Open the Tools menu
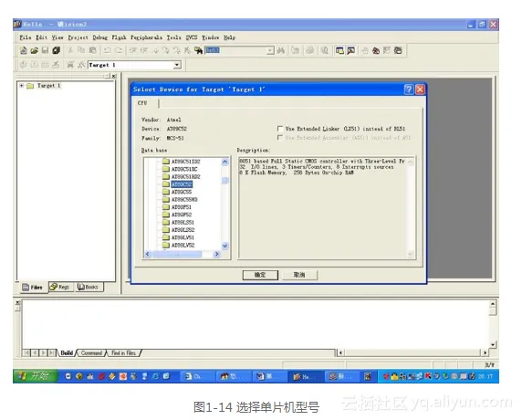The image size is (522, 420). pos(174,37)
